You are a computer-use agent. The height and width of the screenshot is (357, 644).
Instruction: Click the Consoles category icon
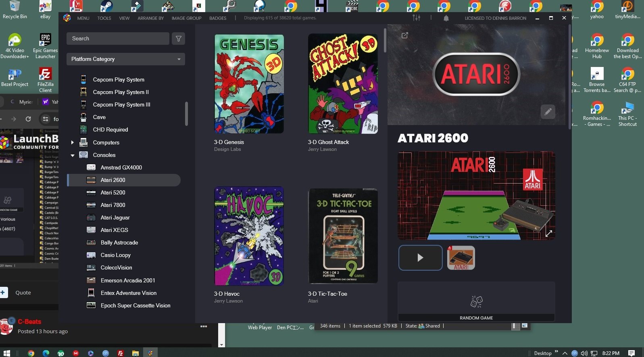[x=83, y=155]
